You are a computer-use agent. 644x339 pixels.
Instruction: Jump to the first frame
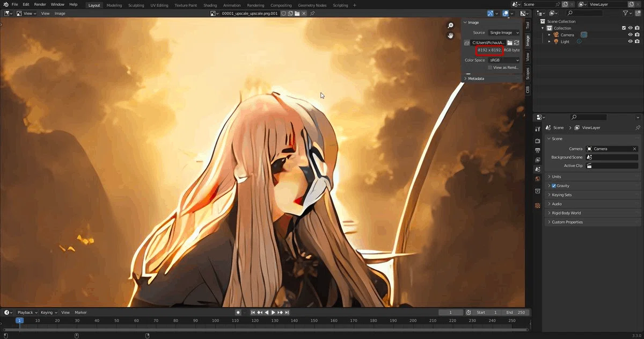[x=253, y=313]
